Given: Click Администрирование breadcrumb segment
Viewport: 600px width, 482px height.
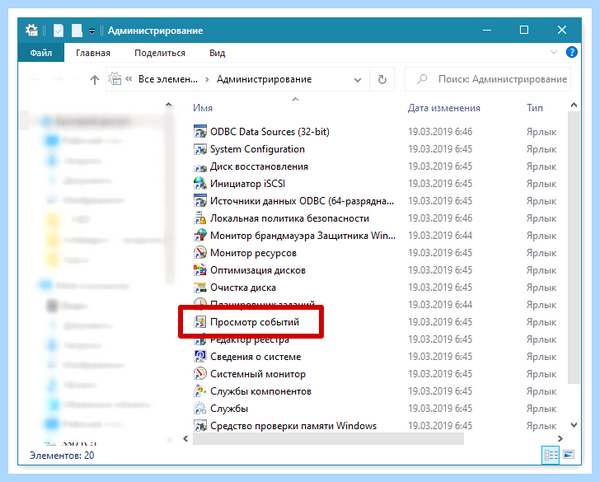Looking at the screenshot, I should point(264,79).
